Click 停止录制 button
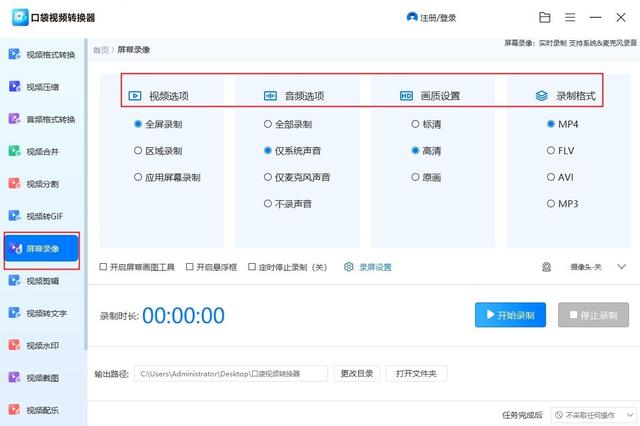This screenshot has height=426, width=640. [x=593, y=315]
